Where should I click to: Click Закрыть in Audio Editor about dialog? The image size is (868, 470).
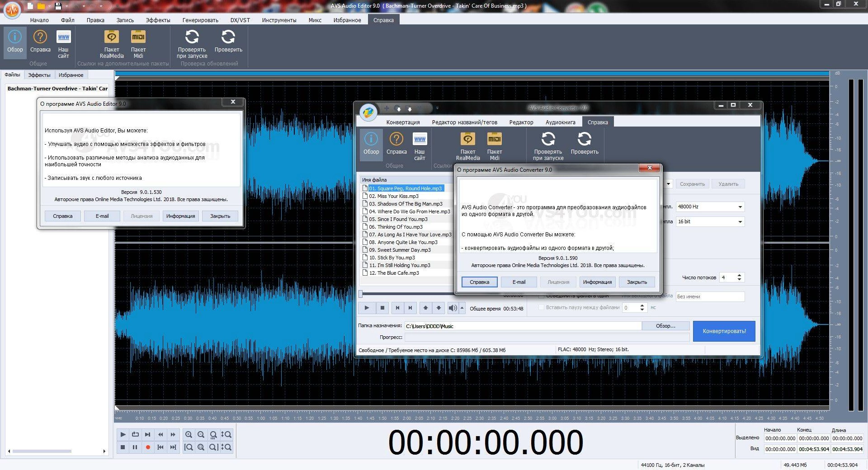click(x=220, y=216)
